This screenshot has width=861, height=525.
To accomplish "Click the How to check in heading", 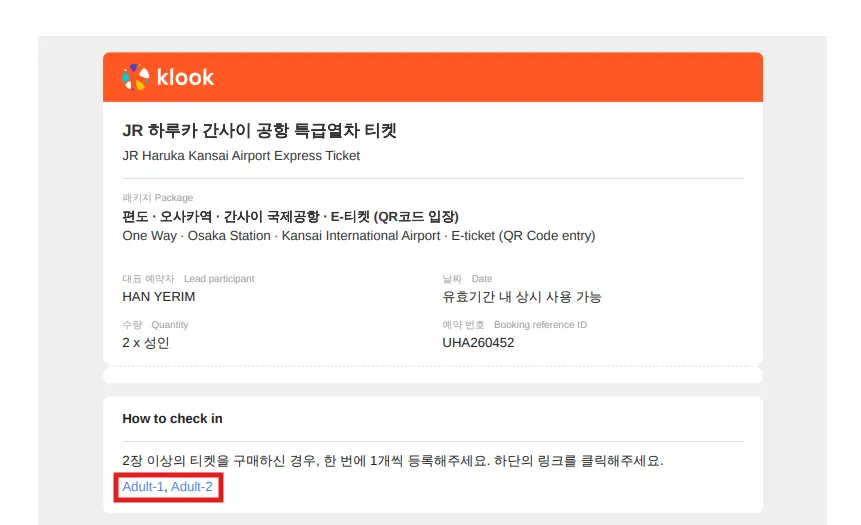I will tap(172, 418).
